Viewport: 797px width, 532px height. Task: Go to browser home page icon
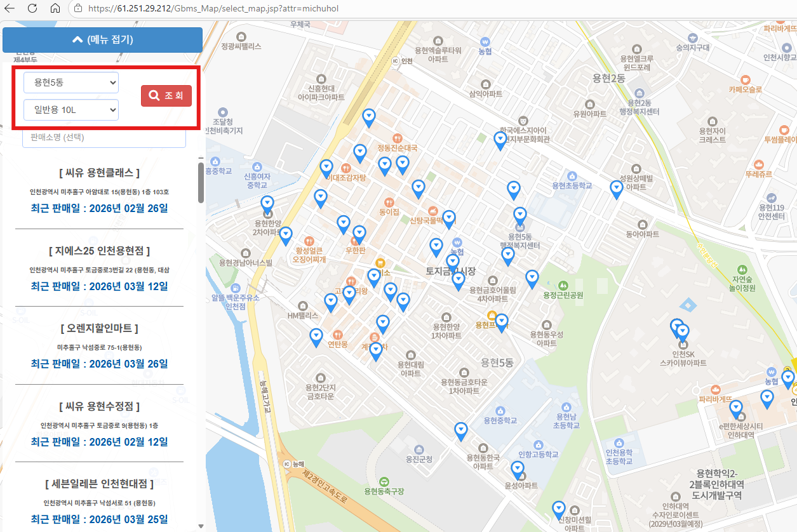click(55, 8)
